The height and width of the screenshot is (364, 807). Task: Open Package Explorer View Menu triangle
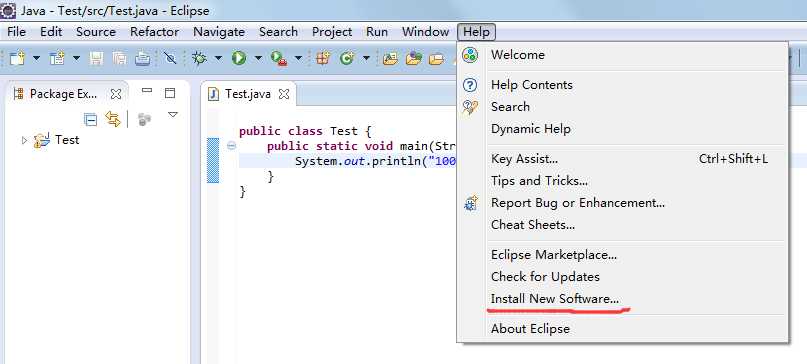tap(173, 115)
